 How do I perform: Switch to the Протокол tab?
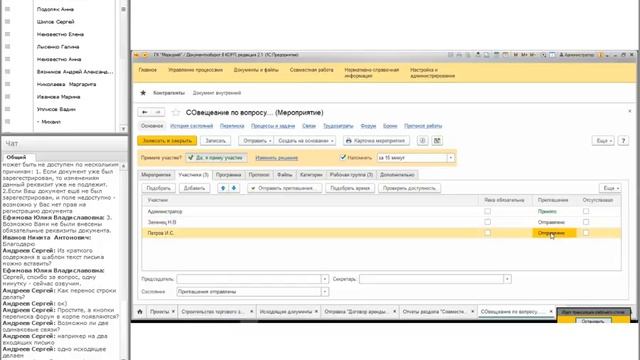click(x=259, y=175)
